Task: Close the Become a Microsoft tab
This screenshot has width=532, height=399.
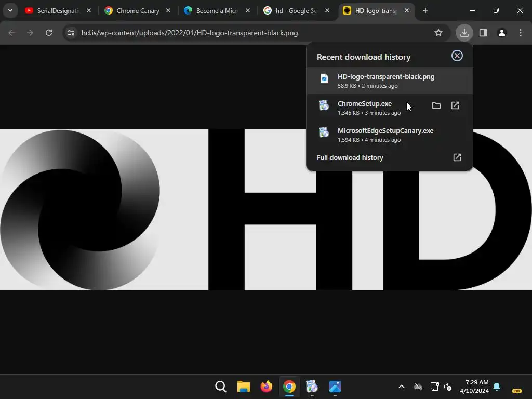Action: tap(248, 11)
